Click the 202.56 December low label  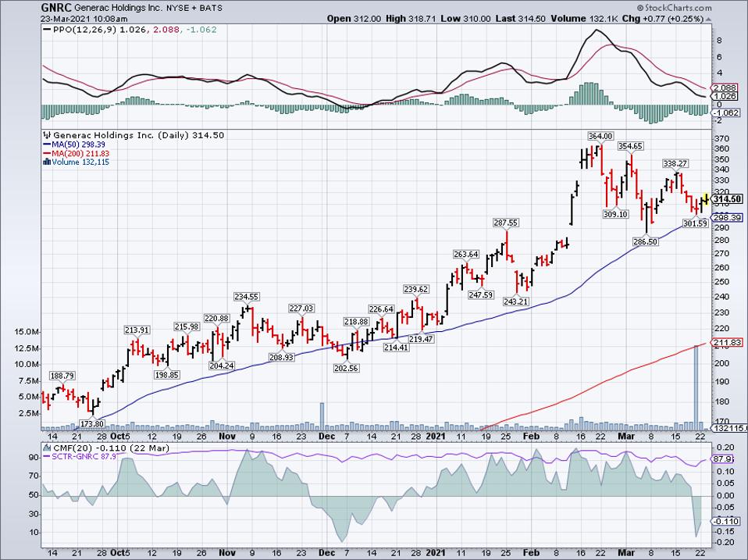[347, 368]
